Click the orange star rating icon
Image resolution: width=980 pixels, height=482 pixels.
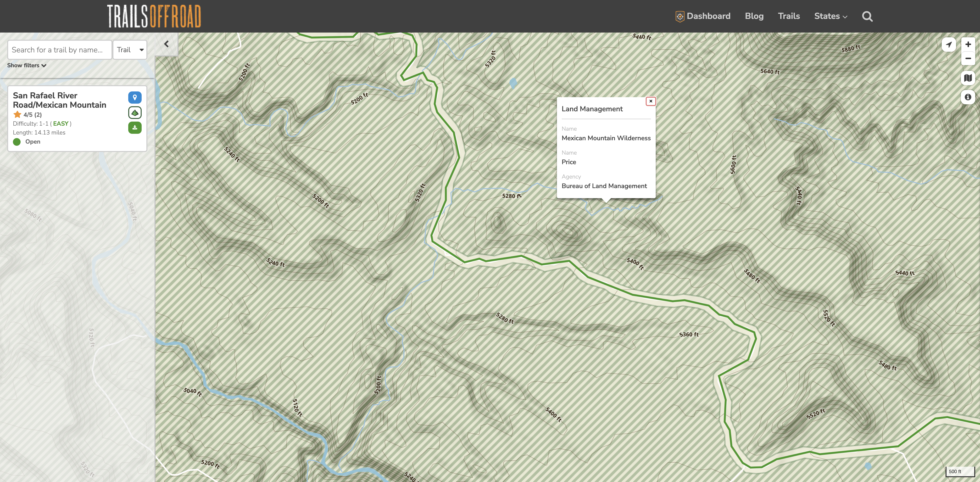(17, 114)
